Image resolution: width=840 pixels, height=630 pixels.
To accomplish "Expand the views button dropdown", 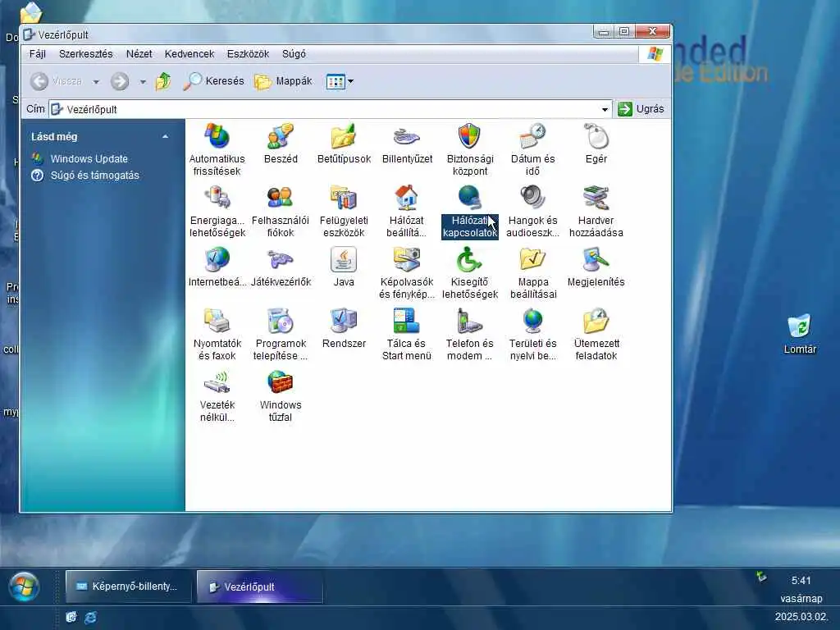I will [x=351, y=81].
